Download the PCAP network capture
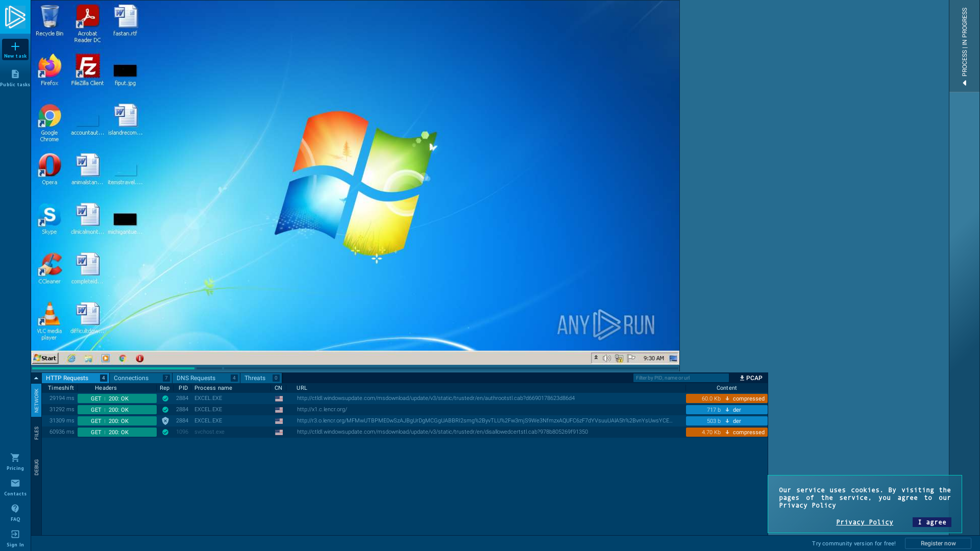 point(751,378)
